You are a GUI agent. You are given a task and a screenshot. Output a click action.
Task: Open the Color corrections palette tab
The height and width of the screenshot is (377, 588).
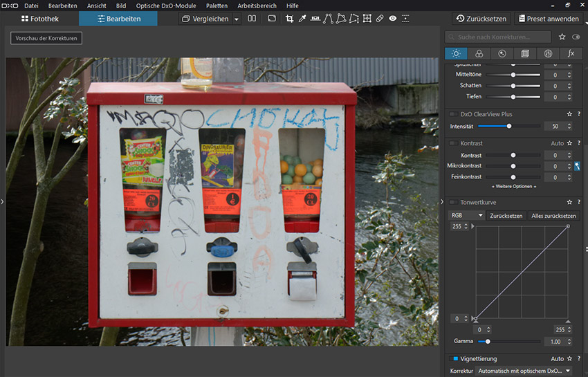point(479,53)
